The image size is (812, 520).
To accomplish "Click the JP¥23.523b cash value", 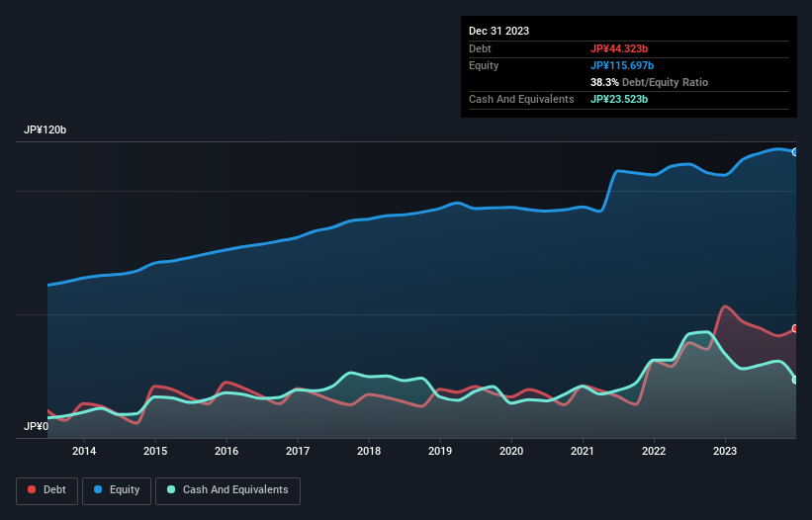I will (619, 99).
